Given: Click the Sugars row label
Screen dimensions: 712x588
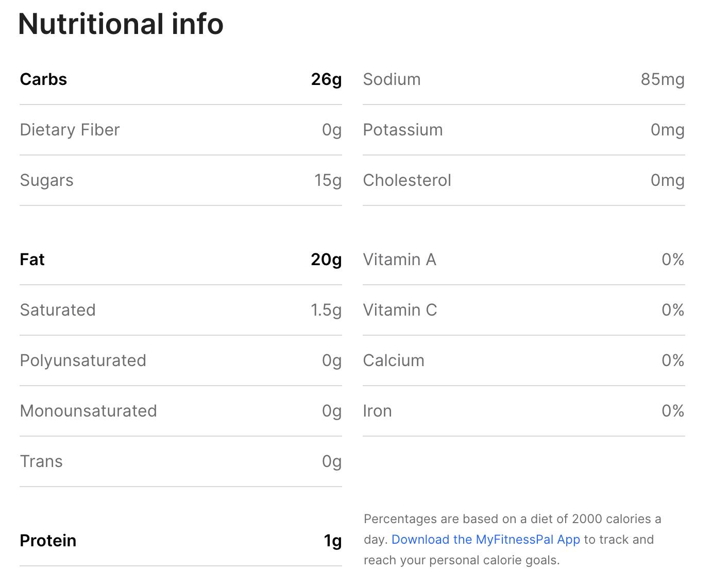Looking at the screenshot, I should pos(46,180).
